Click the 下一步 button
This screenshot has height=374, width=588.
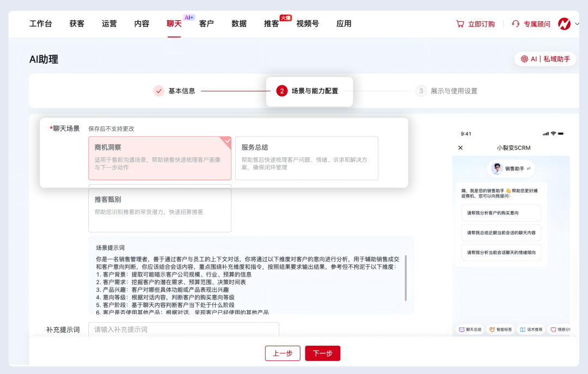click(x=323, y=353)
